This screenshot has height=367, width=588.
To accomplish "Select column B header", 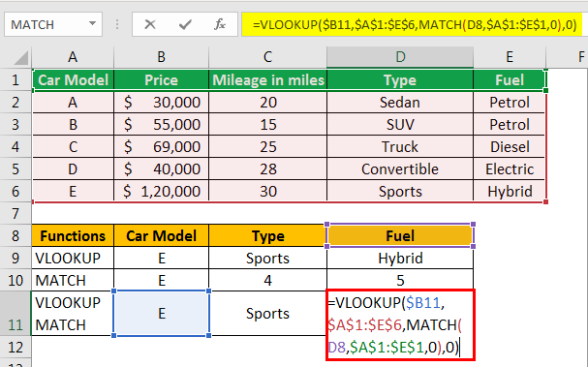I will pyautogui.click(x=161, y=57).
